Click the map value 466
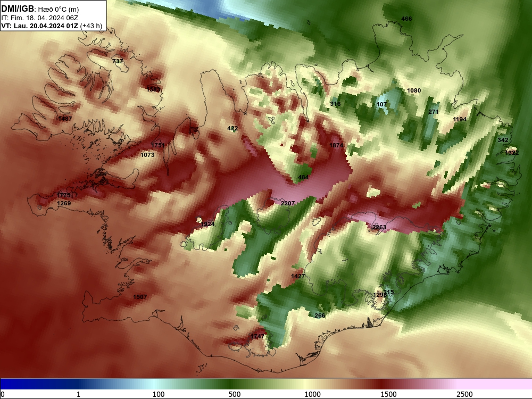Screen dimensions: 532x399 406,19
